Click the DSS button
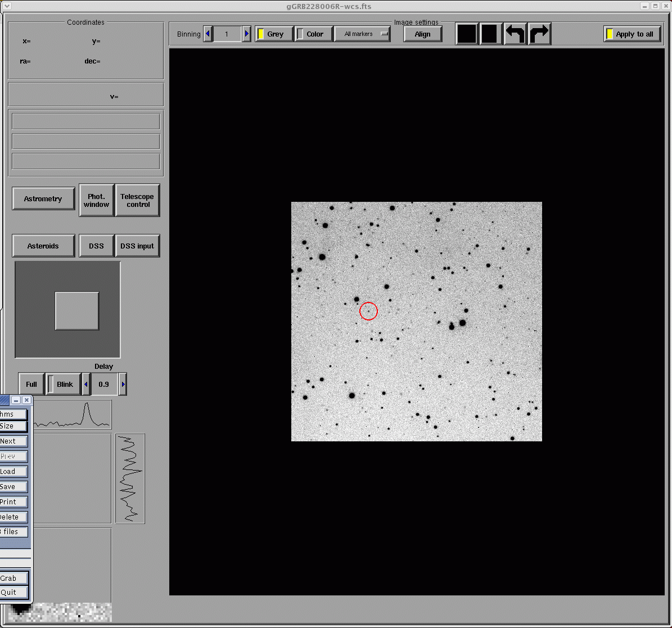The height and width of the screenshot is (628, 672). point(96,246)
